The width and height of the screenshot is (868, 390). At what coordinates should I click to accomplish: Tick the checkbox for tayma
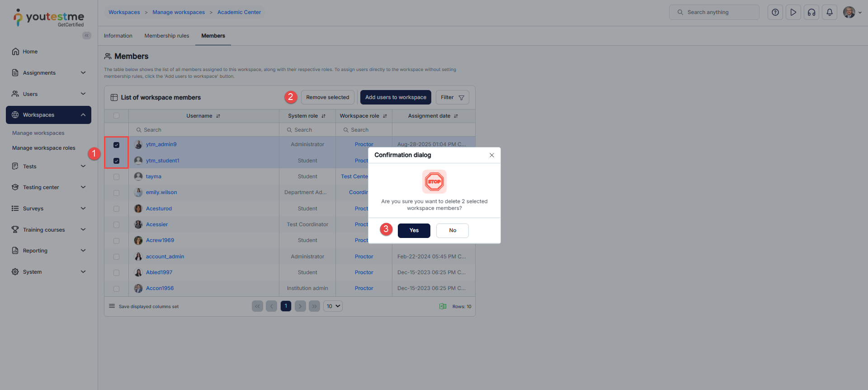(x=117, y=177)
